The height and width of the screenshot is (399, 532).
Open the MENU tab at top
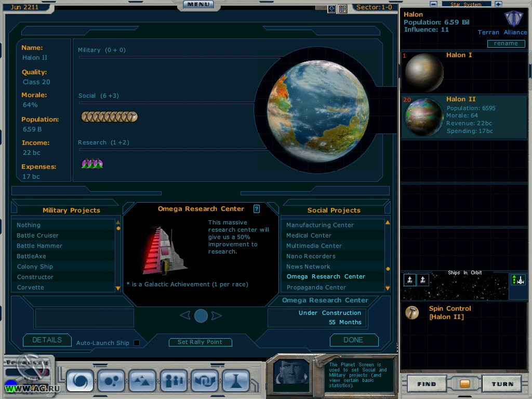point(198,4)
